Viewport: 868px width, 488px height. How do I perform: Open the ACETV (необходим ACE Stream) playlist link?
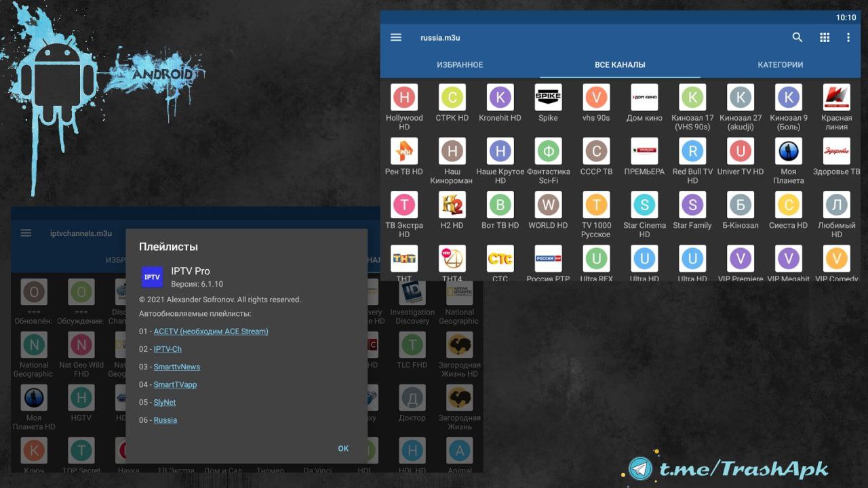coord(211,331)
